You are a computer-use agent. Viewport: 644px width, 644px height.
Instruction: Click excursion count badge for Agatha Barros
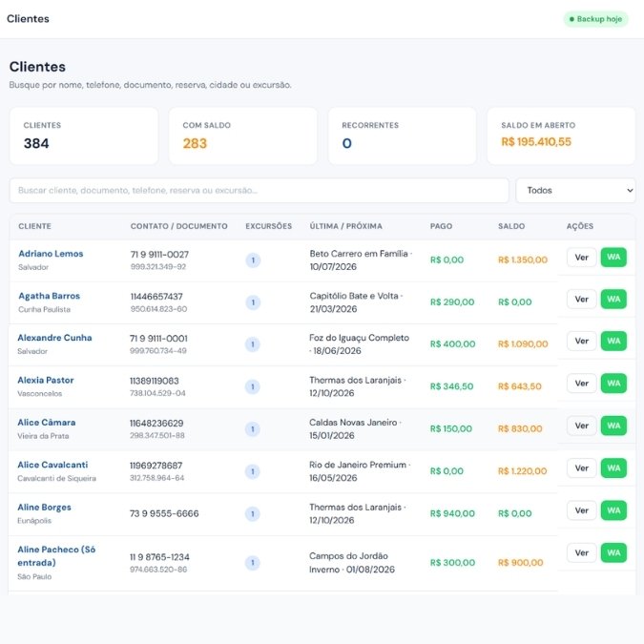pos(253,302)
